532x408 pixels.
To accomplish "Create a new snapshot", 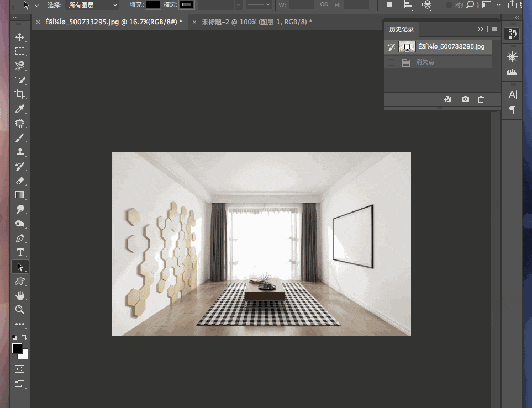I will point(465,99).
